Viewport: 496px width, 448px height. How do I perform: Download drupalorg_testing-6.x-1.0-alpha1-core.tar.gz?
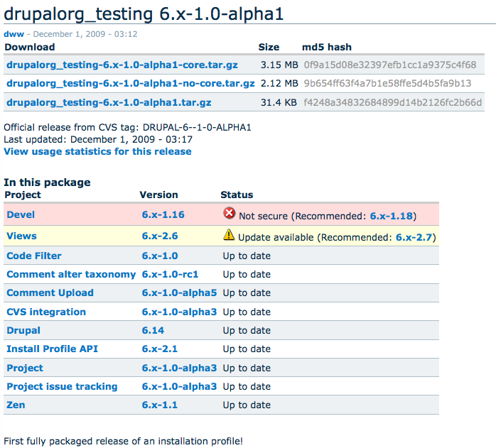click(122, 65)
